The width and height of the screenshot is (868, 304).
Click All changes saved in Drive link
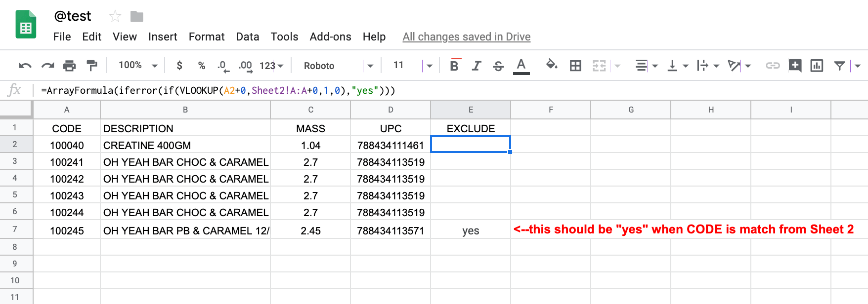tap(467, 37)
